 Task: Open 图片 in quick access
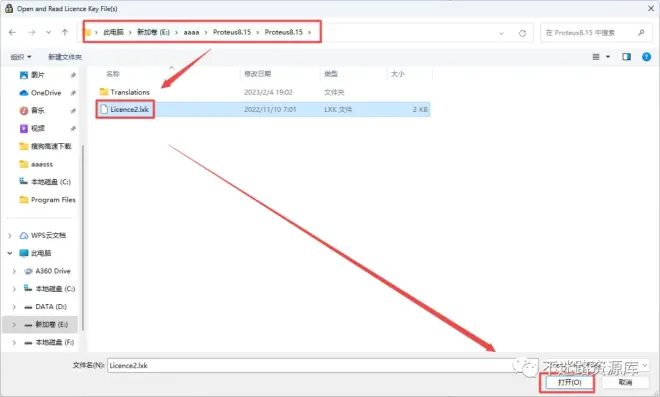pos(37,75)
